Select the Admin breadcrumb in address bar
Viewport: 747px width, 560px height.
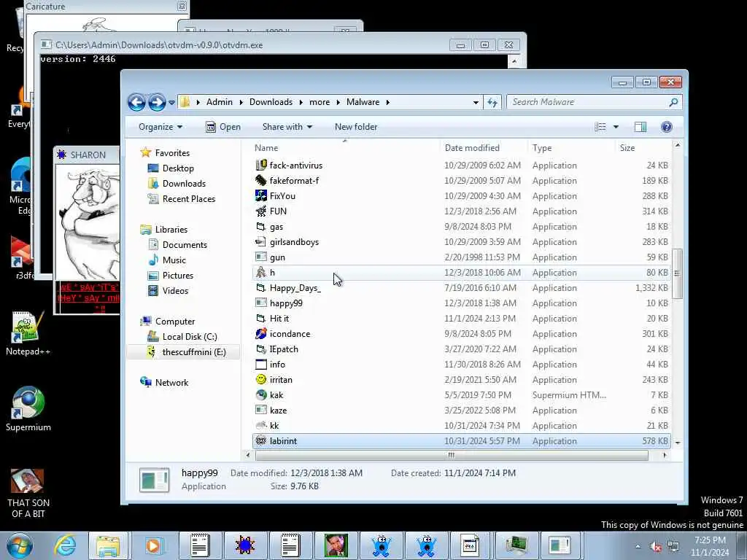click(219, 102)
